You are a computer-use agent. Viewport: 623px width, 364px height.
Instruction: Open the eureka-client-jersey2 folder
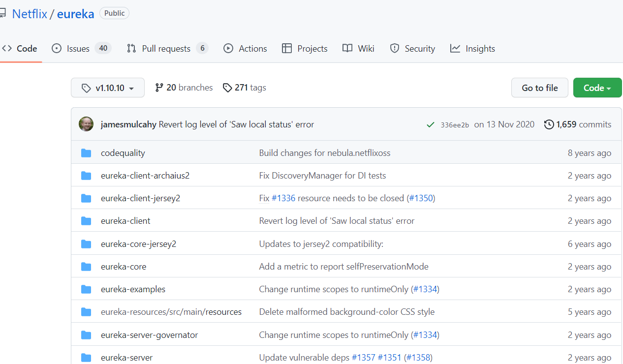click(x=141, y=198)
